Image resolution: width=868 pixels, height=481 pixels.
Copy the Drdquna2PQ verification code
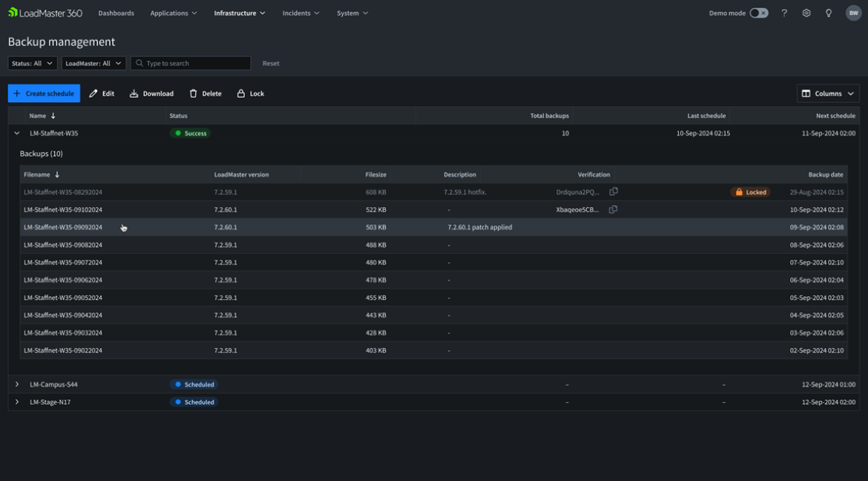pos(614,192)
